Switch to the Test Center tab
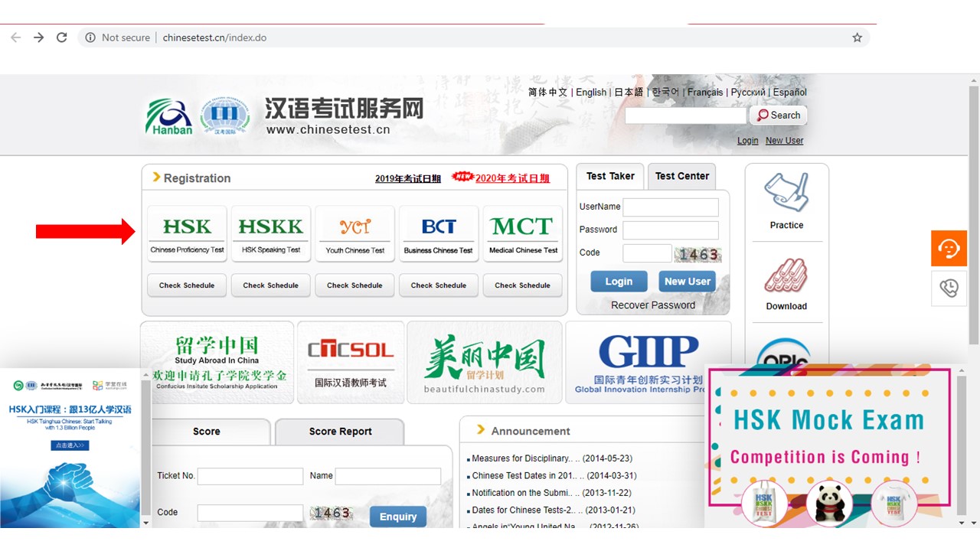Image resolution: width=980 pixels, height=551 pixels. 682,176
